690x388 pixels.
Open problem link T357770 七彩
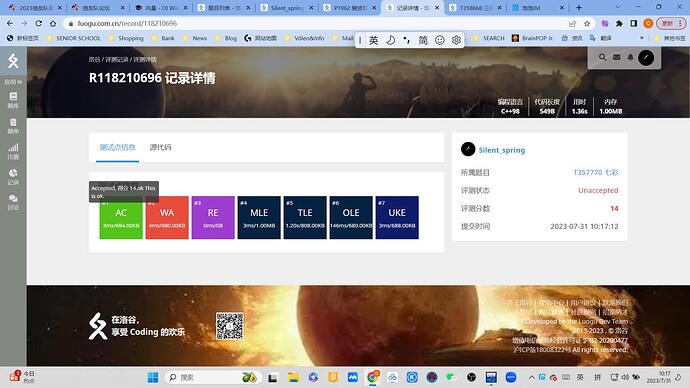click(x=596, y=172)
